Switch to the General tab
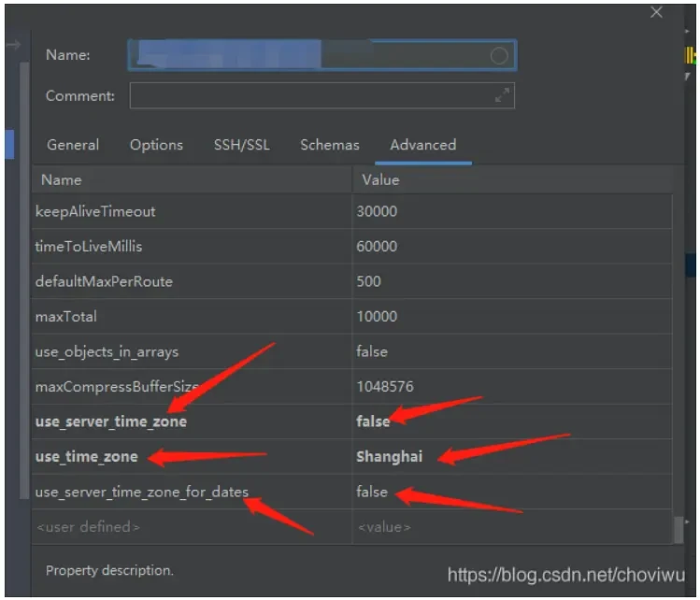 73,145
